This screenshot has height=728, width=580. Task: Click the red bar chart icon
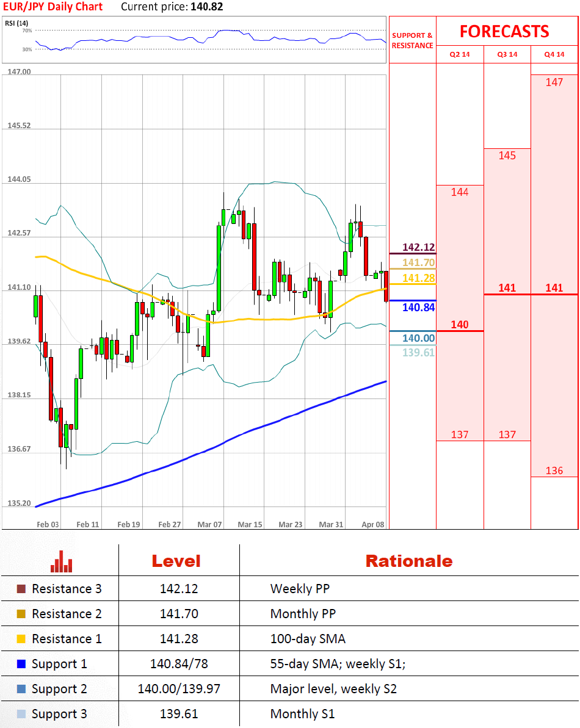(61, 561)
